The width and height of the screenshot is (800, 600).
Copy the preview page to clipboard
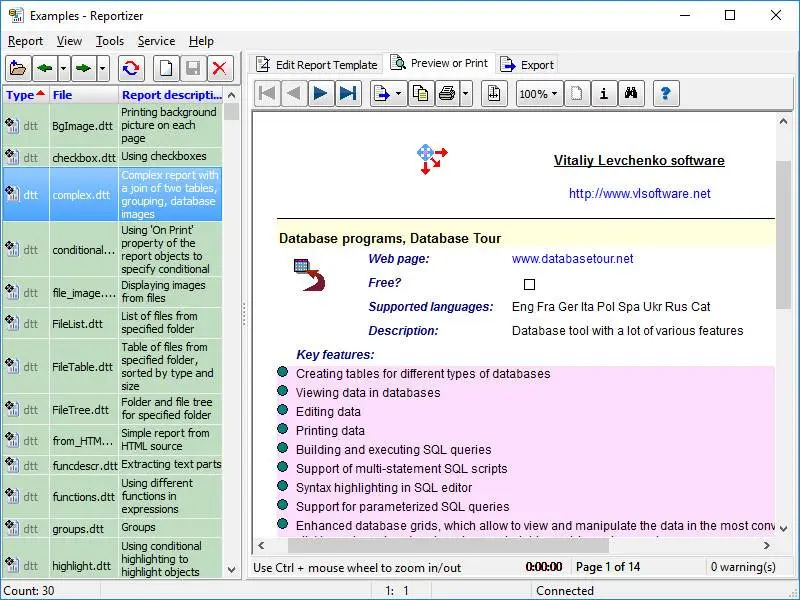click(421, 93)
